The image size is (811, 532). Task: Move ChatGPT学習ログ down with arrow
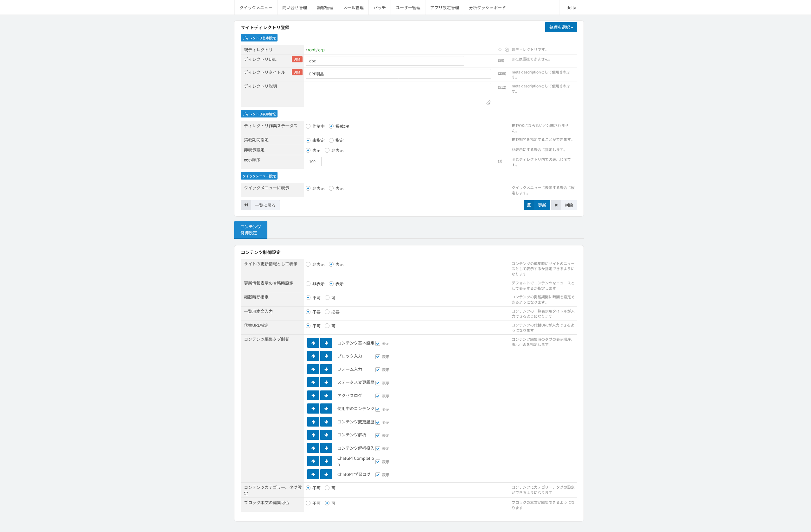point(326,474)
